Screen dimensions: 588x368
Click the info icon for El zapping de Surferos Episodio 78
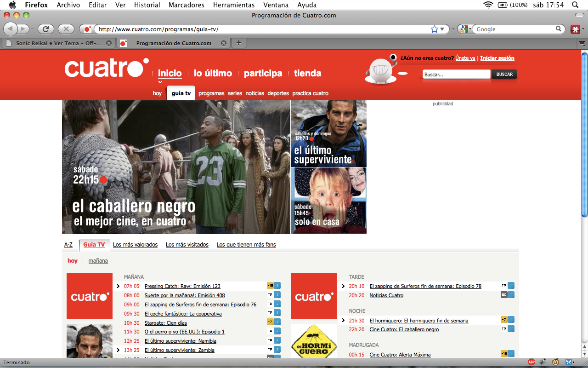click(511, 286)
